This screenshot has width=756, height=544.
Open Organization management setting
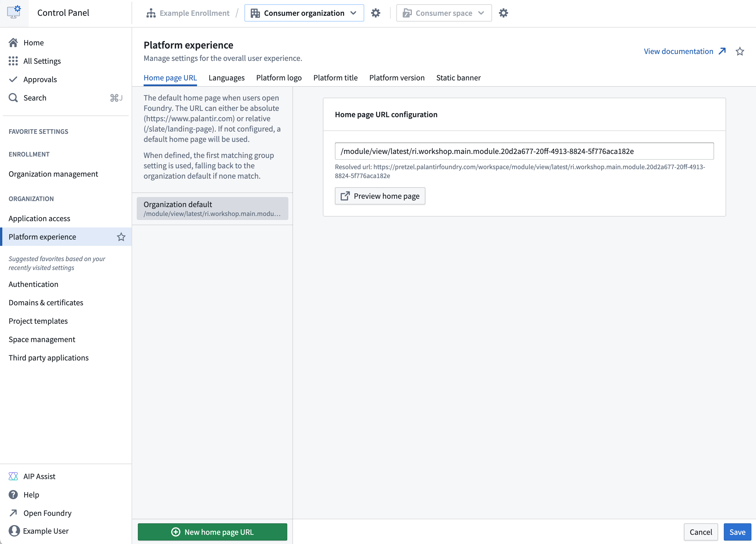[x=66, y=174]
